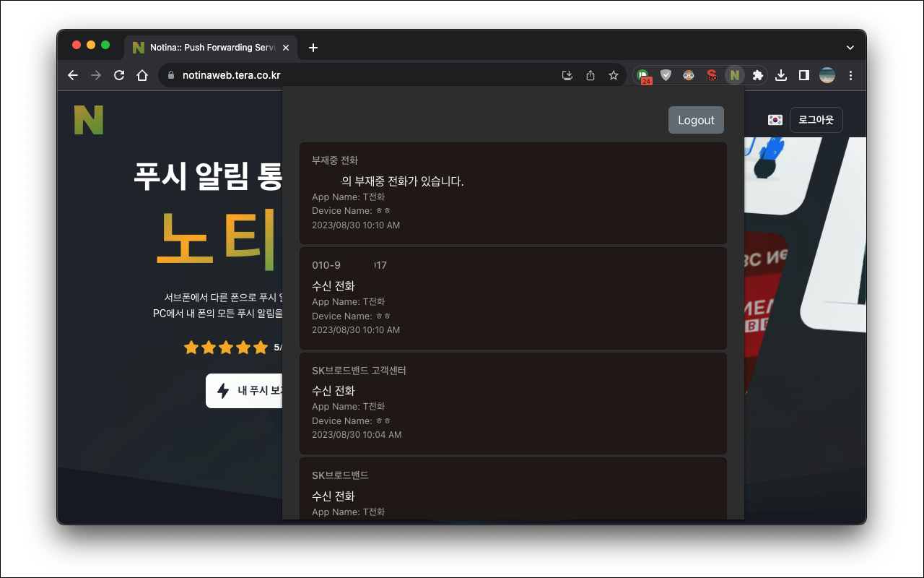Open the 010-9 caller notification card

click(513, 298)
